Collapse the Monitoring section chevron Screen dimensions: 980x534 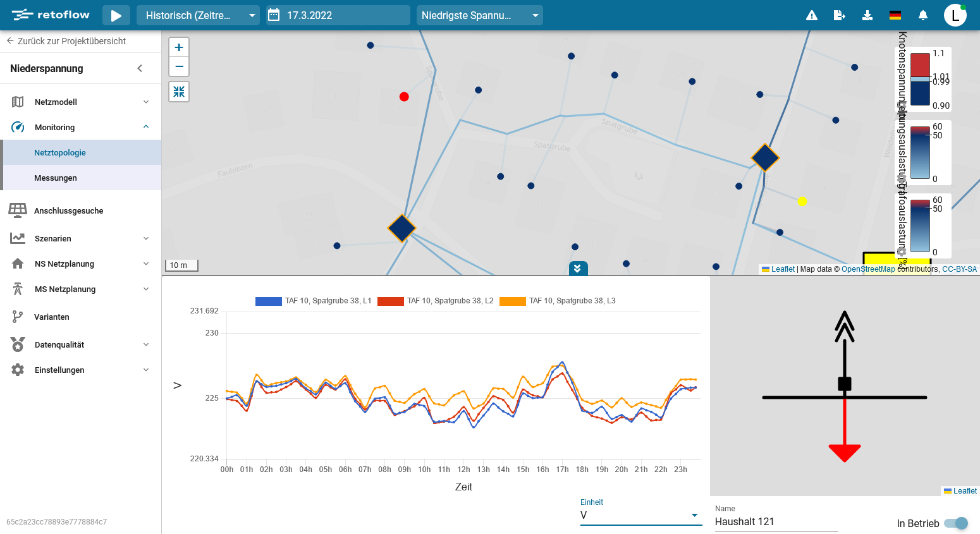pos(146,127)
